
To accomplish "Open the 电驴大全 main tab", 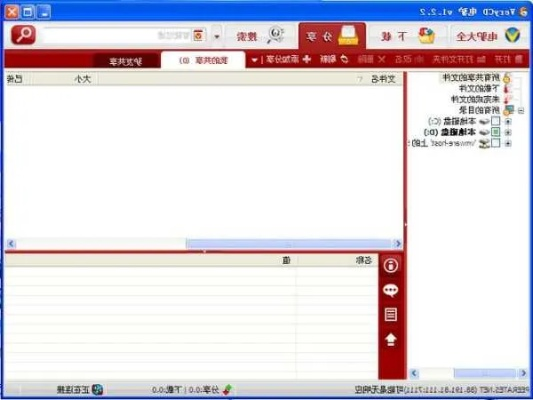I will click(x=488, y=36).
